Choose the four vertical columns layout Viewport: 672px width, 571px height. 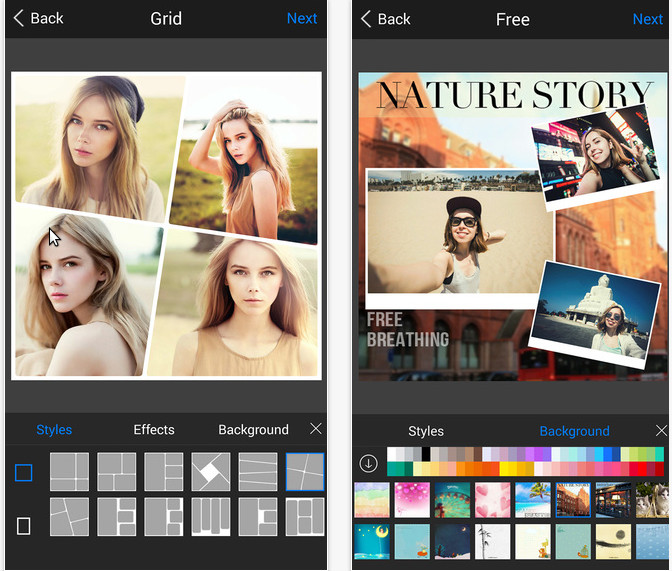click(x=211, y=517)
